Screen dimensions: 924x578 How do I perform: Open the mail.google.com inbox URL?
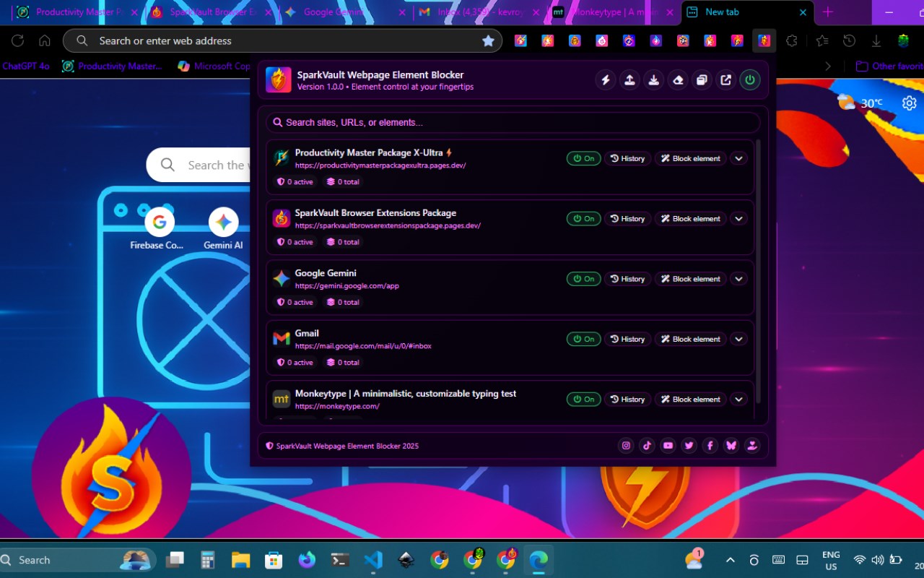[x=363, y=346]
